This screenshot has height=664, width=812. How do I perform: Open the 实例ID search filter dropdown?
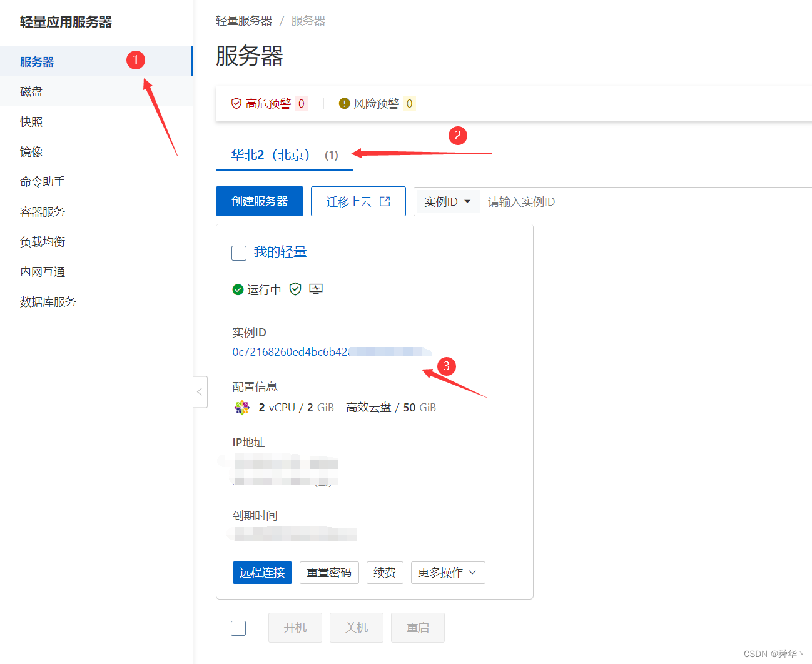pyautogui.click(x=448, y=201)
